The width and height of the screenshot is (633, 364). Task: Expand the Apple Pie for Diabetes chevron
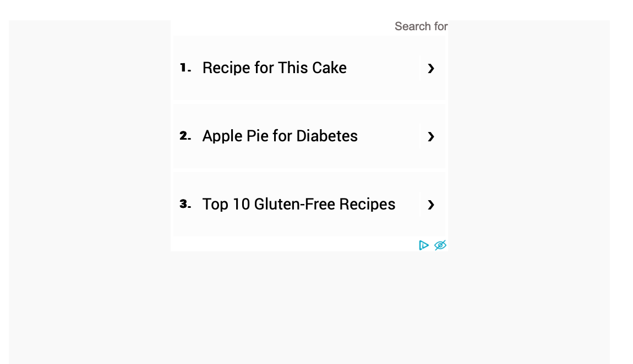[x=431, y=136]
